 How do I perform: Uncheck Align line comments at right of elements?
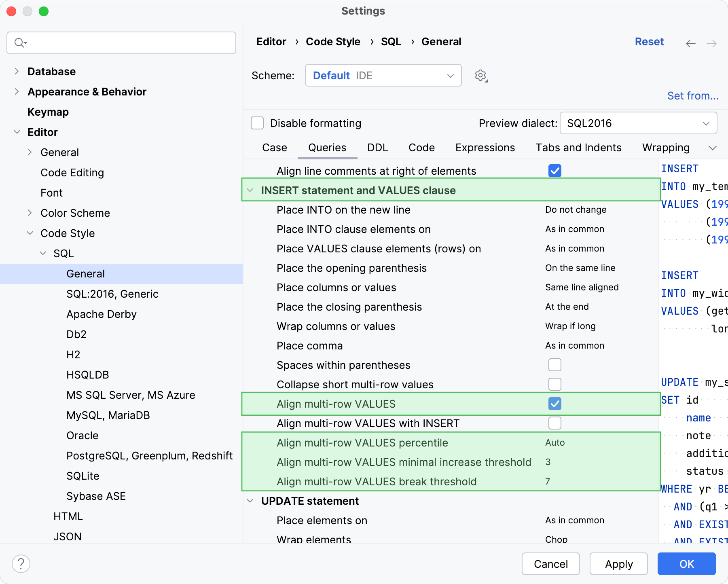[x=555, y=171]
